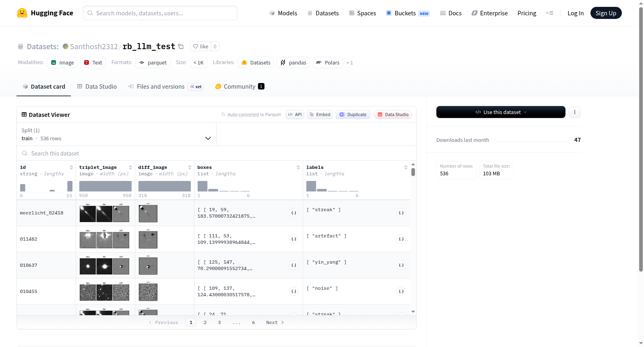Show the +1 additional libraries
The height and width of the screenshot is (347, 644).
point(349,62)
